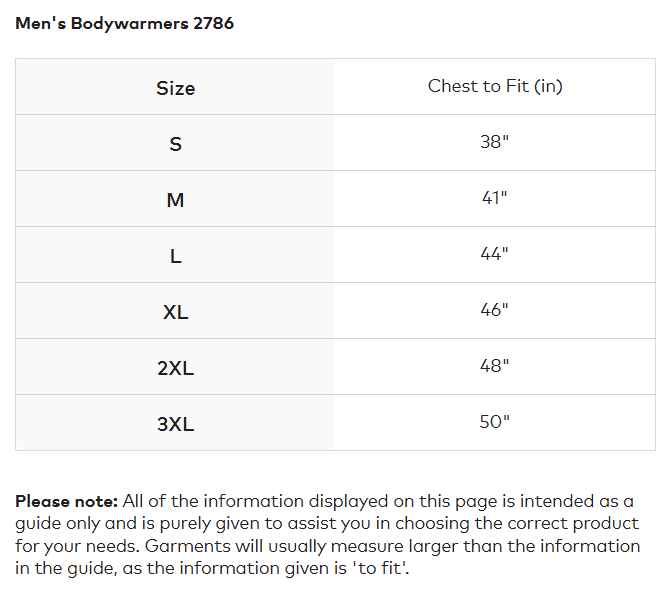Click the Chest to Fit (in) header
671x608 pixels.
point(495,86)
